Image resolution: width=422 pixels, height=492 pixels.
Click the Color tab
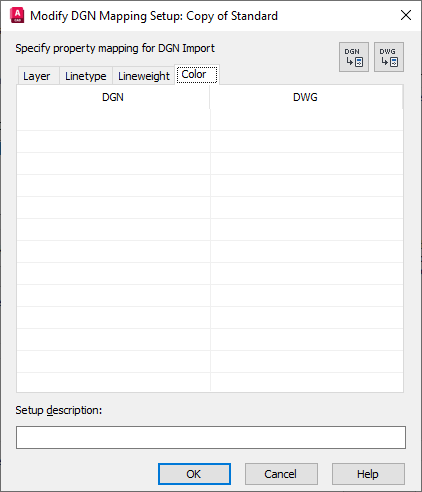click(x=197, y=74)
